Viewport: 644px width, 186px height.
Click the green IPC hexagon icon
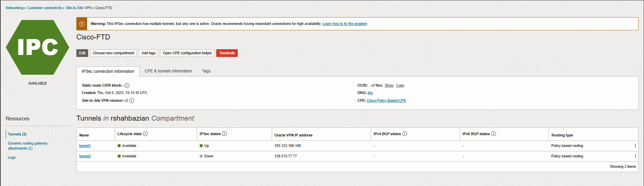click(37, 47)
